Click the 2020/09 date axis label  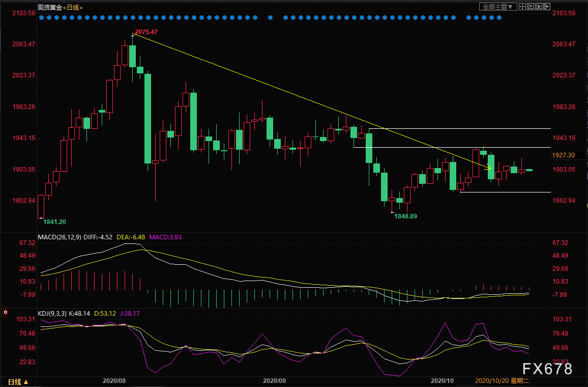pos(274,380)
